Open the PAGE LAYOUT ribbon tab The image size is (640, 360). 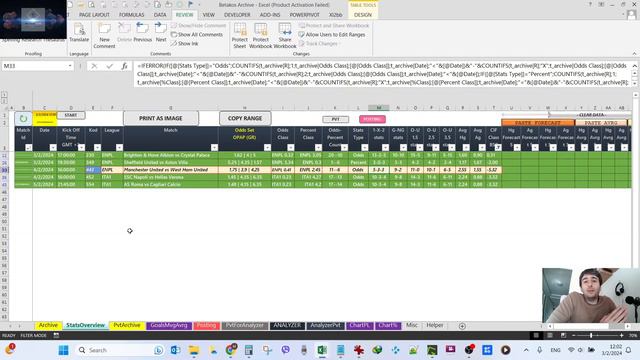click(94, 15)
